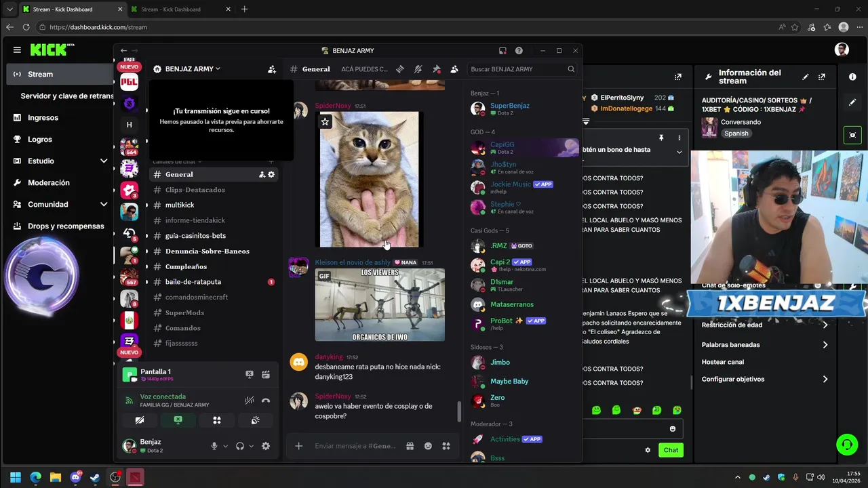Screen dimensions: 868x488
Task: Toggle green capture icon on Kick right sidebar
Action: (852, 135)
